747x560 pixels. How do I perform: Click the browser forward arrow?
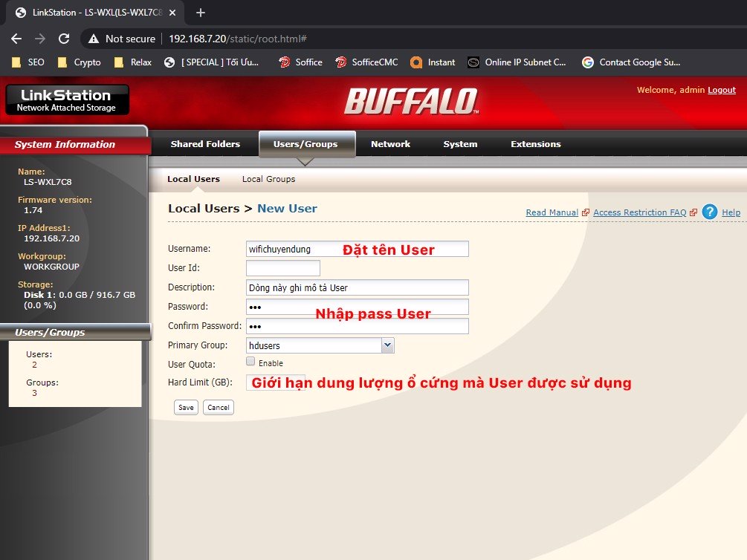[40, 39]
